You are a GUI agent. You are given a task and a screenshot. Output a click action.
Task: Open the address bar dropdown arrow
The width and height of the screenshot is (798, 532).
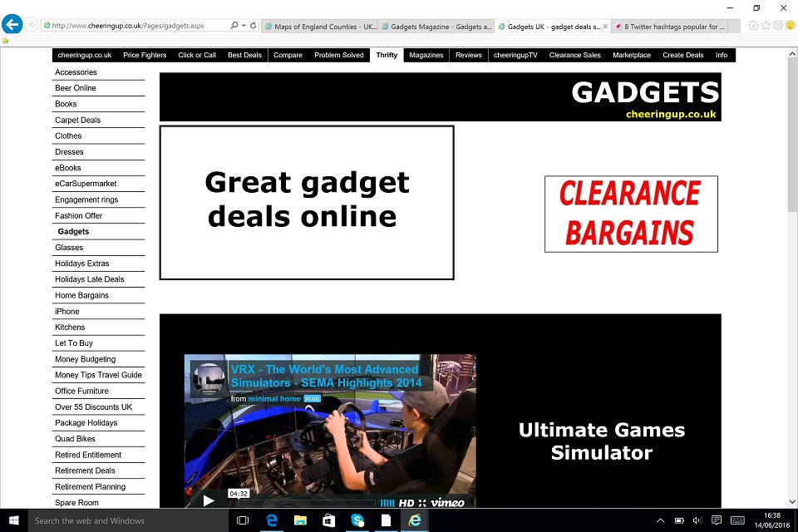244,26
